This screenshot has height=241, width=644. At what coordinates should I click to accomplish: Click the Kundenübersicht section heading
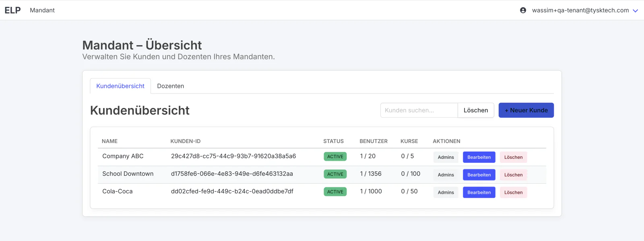(x=140, y=110)
